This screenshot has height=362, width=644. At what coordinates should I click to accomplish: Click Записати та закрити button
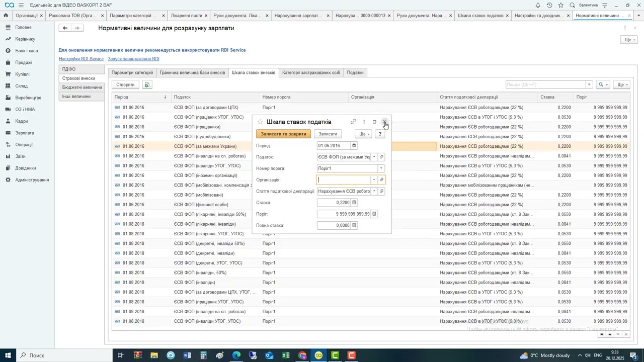click(284, 134)
